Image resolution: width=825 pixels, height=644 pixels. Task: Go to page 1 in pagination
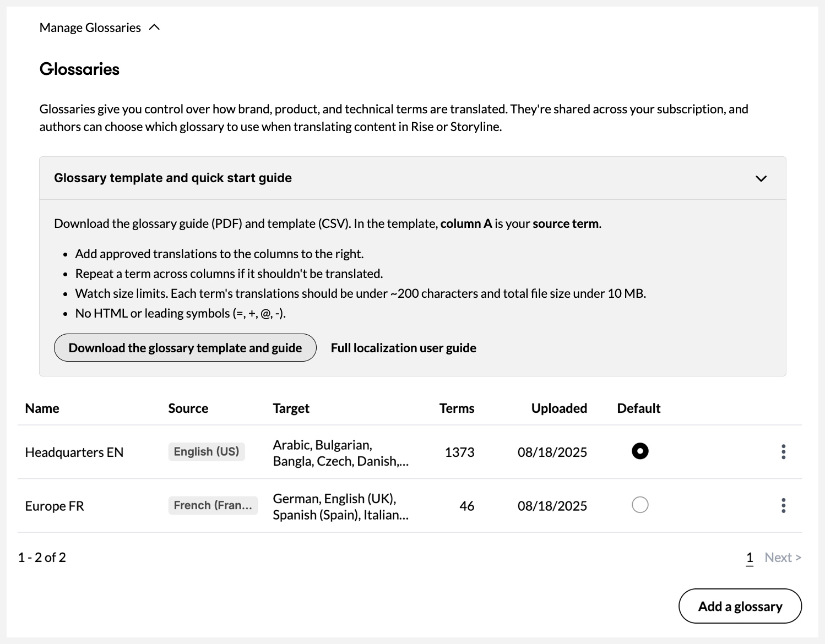[x=749, y=558]
